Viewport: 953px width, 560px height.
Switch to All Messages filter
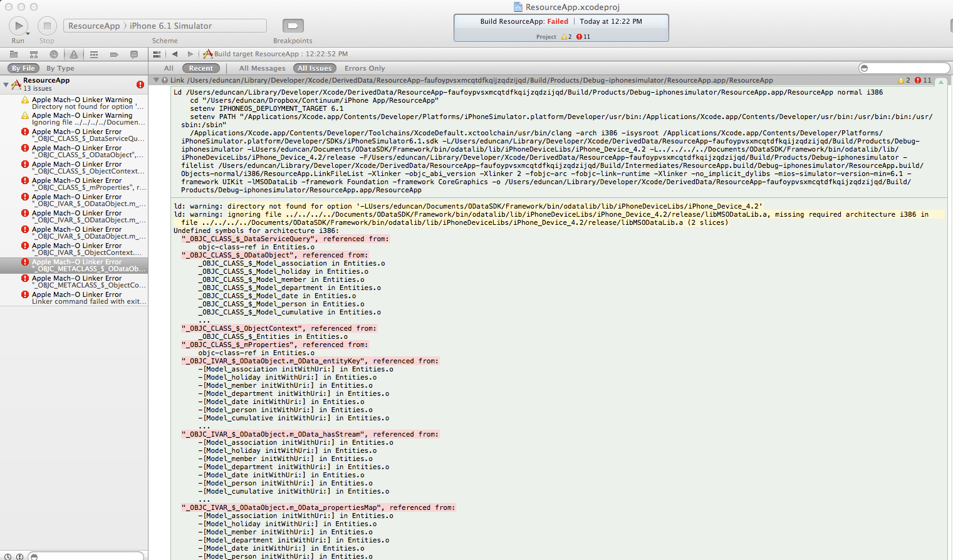coord(262,68)
